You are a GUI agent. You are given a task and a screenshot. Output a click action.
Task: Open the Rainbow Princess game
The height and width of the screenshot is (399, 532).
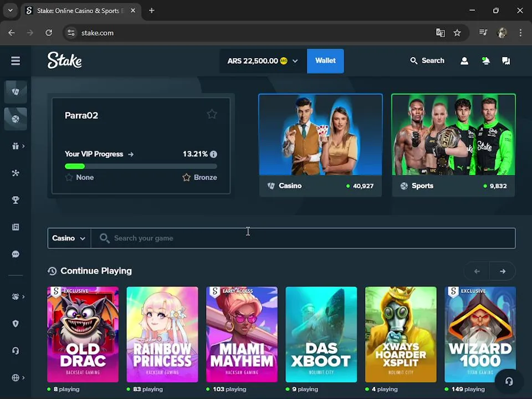(x=162, y=335)
